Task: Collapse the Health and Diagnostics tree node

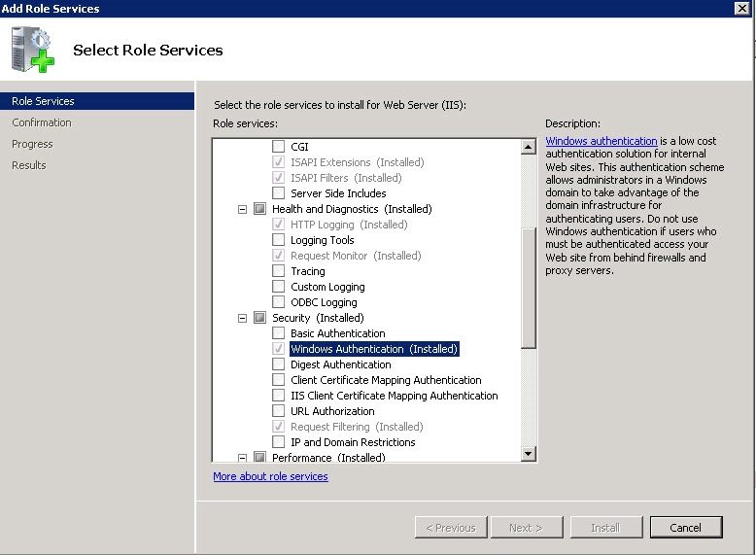Action: (x=243, y=209)
